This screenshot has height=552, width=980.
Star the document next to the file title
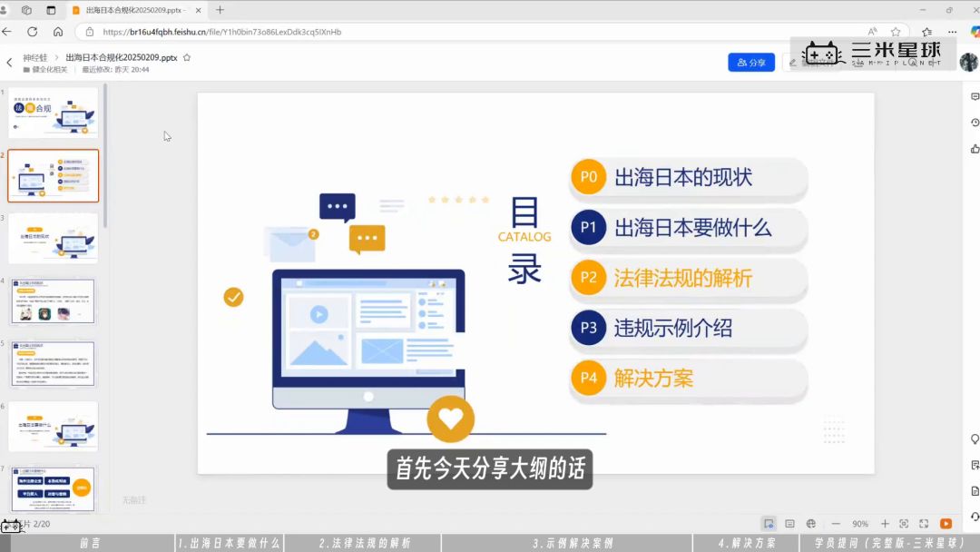click(x=187, y=57)
